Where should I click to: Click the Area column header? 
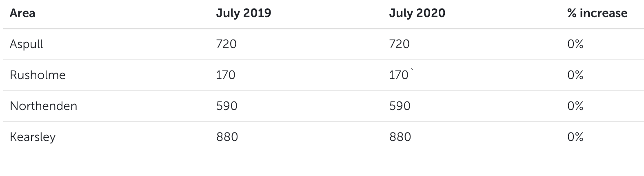point(22,13)
